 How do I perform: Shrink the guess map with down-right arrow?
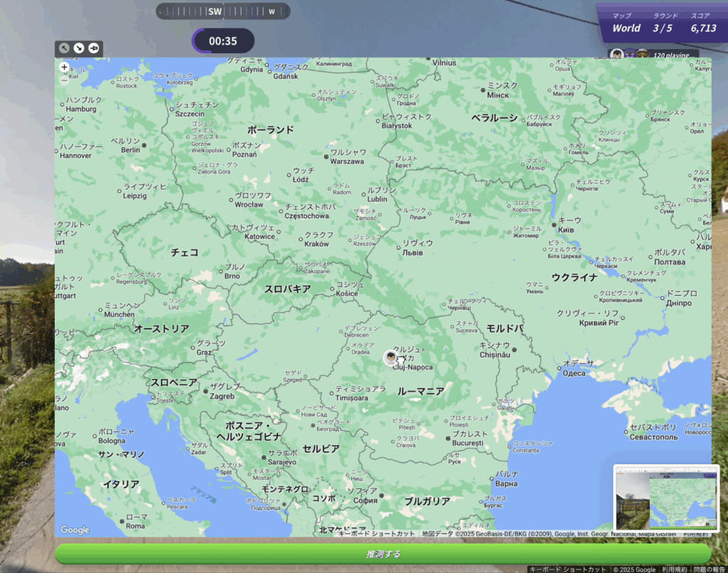[79, 48]
